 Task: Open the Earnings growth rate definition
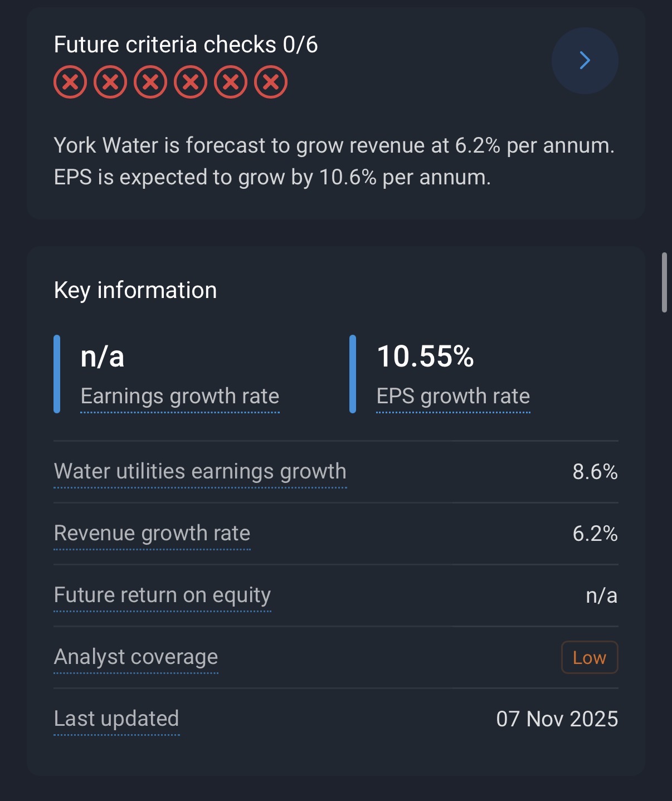coord(179,396)
